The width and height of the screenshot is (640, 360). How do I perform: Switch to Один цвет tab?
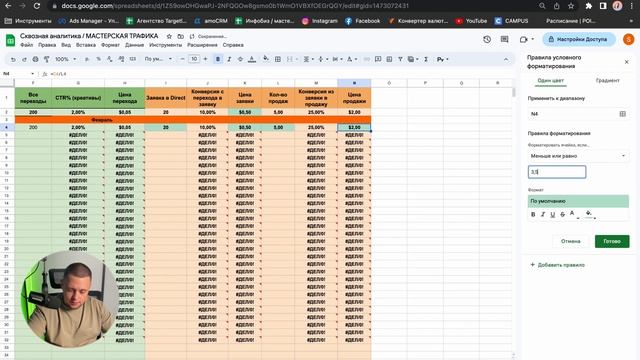pyautogui.click(x=550, y=80)
